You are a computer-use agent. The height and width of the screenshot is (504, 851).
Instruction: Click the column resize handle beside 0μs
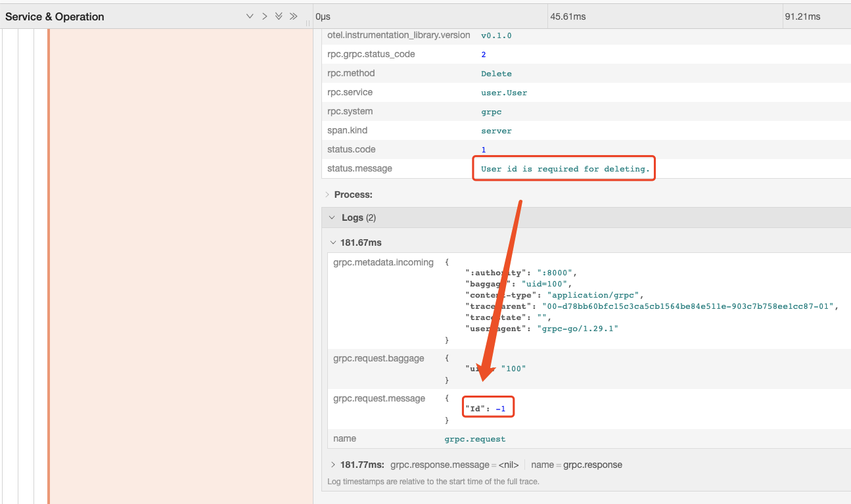coord(308,22)
